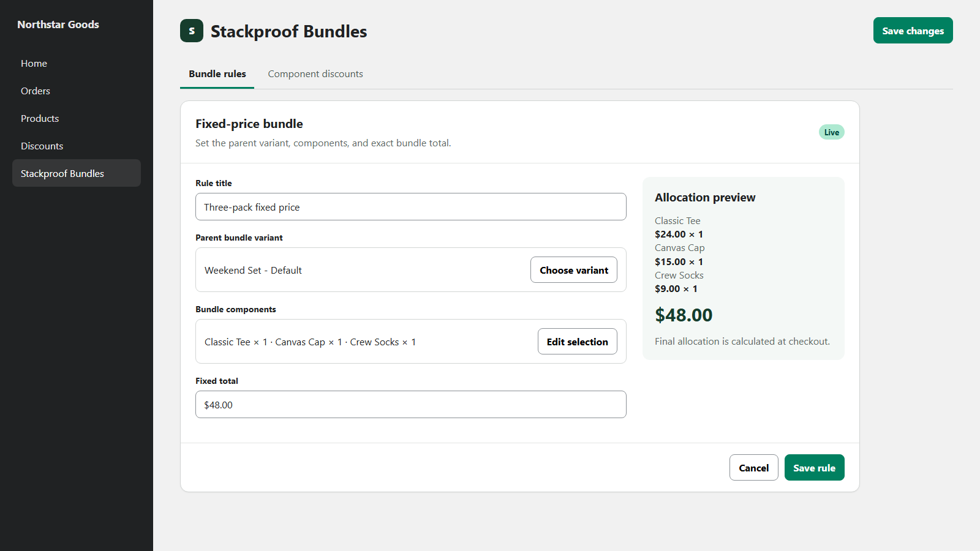Cancel the bundle rule edits
980x551 pixels.
[753, 468]
